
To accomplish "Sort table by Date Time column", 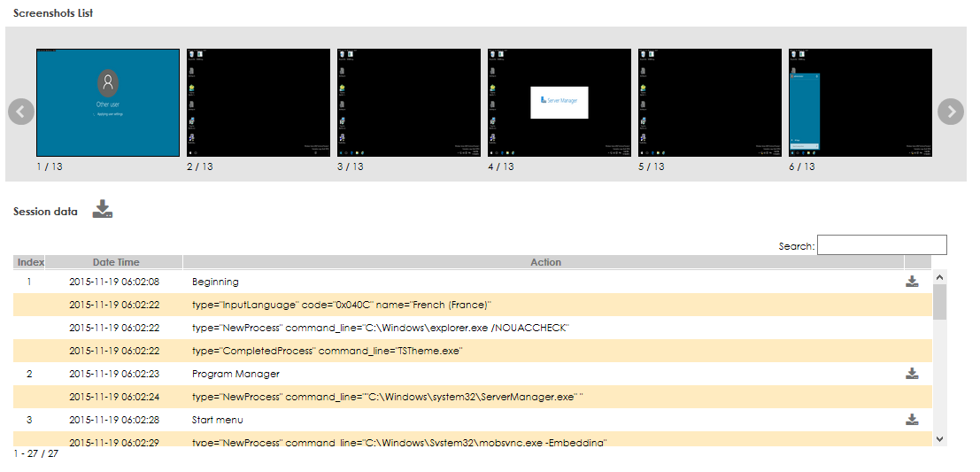I will point(116,262).
